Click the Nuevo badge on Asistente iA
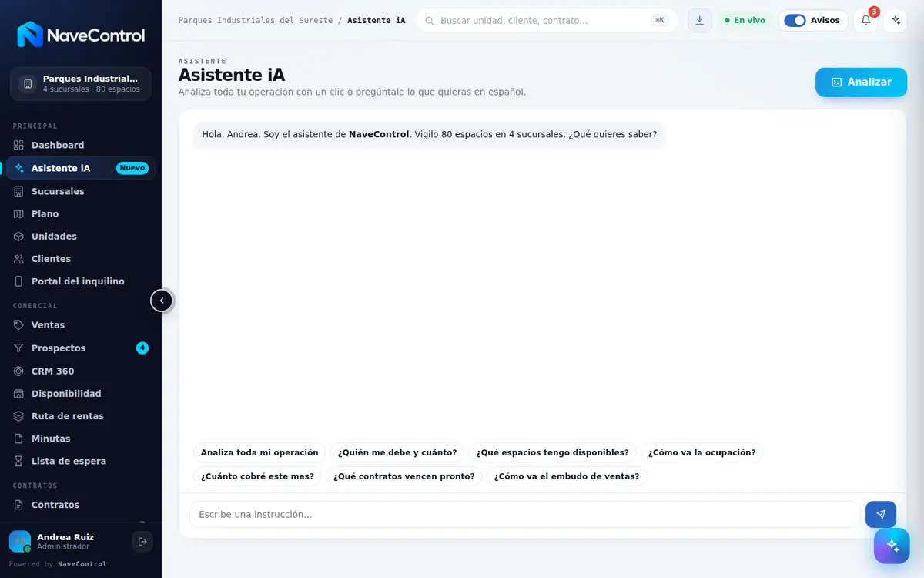The image size is (924, 578). (132, 168)
